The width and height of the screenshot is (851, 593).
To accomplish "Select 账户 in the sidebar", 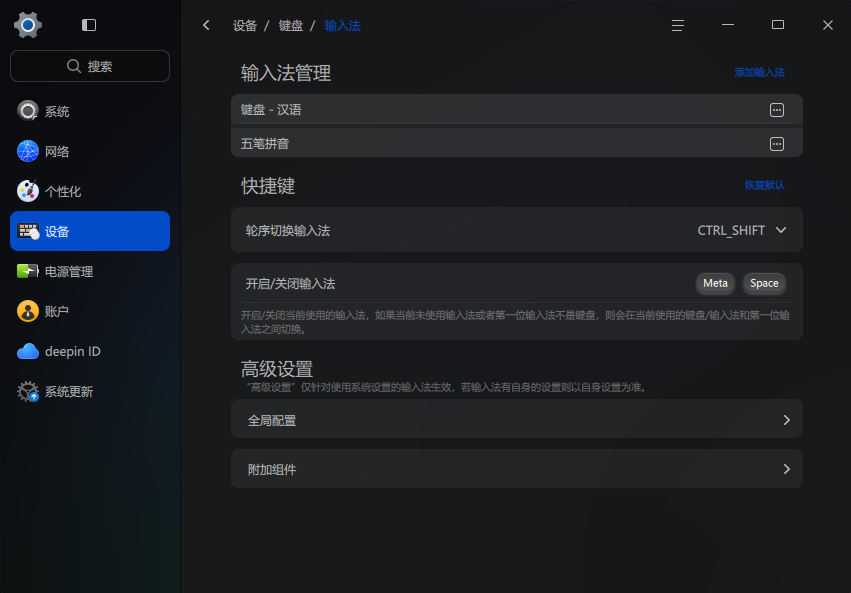I will (90, 311).
